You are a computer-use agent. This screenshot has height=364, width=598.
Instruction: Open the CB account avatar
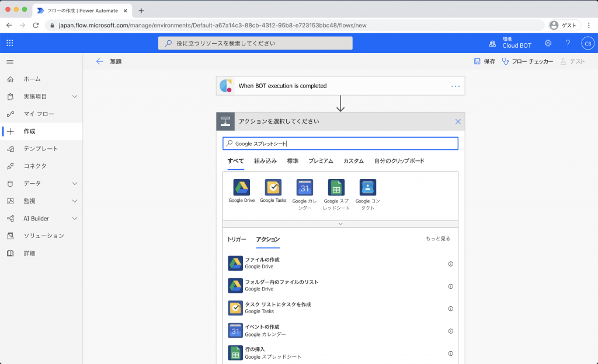(x=587, y=43)
